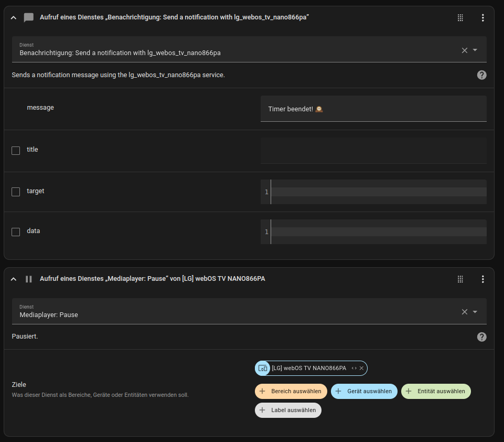504x442 pixels.
Task: Open three-dot menu of notification action
Action: (482, 18)
